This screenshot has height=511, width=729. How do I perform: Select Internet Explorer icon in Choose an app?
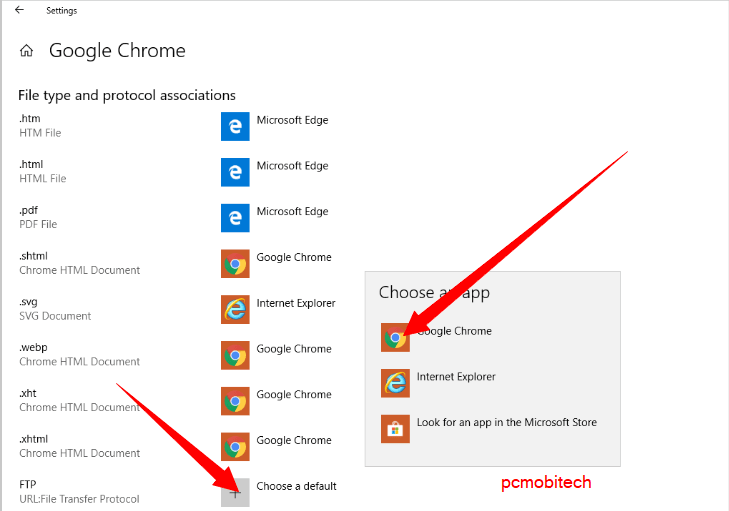click(x=395, y=383)
